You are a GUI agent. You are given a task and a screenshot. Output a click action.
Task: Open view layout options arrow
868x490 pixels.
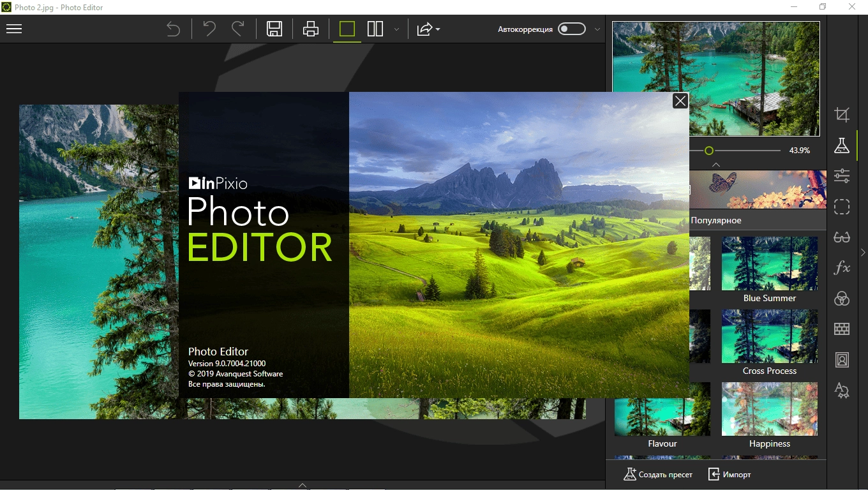pyautogui.click(x=396, y=29)
